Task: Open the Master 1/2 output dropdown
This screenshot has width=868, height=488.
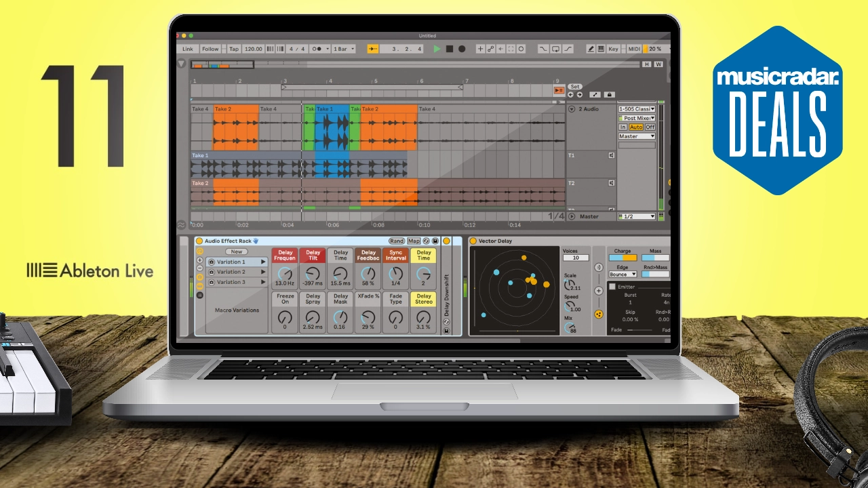Action: point(636,216)
